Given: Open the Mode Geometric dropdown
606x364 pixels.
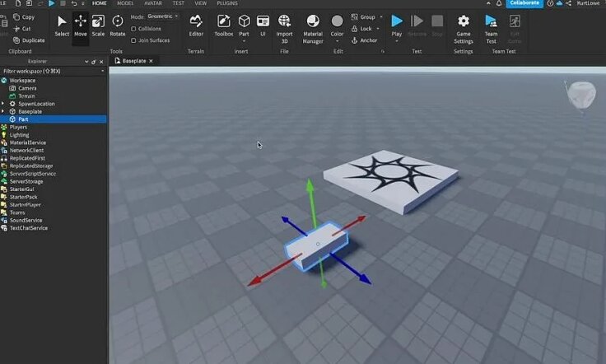Looking at the screenshot, I should 163,16.
